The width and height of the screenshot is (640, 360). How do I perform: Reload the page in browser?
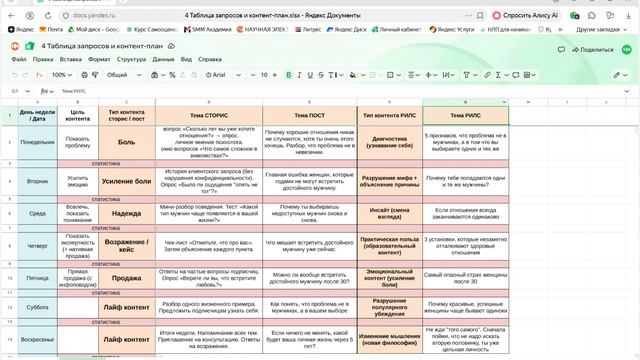pos(48,16)
